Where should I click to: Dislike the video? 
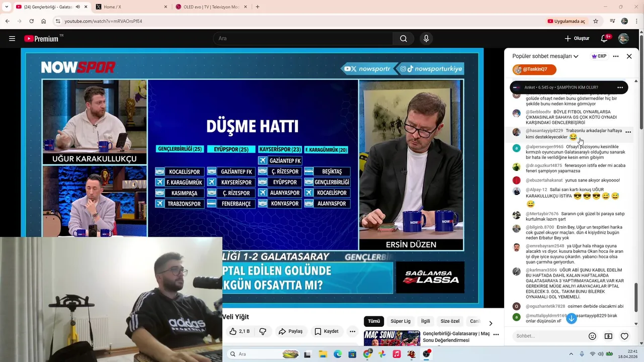[x=263, y=331]
